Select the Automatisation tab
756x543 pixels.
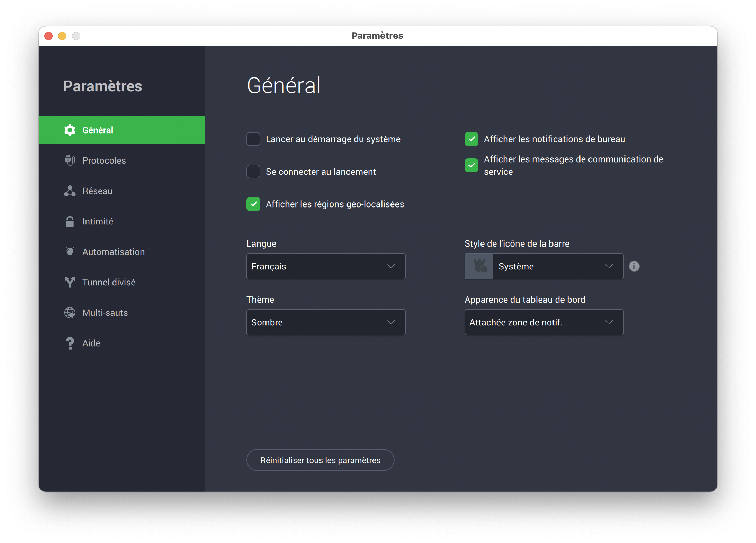[122, 252]
